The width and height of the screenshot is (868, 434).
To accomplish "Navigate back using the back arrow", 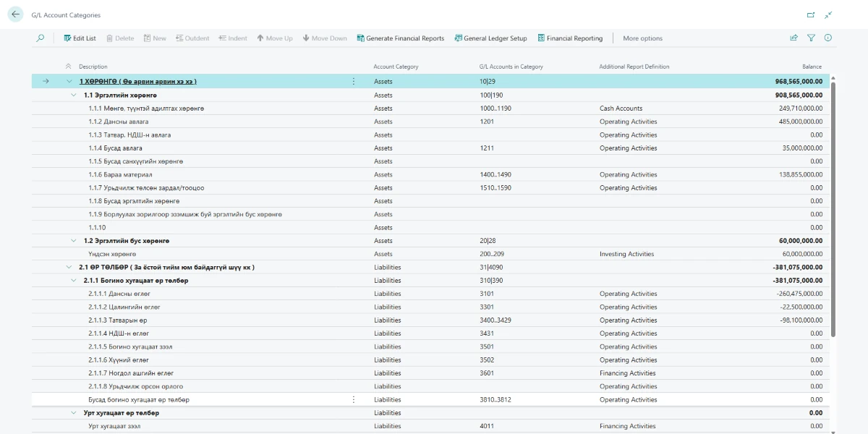I will 16,14.
